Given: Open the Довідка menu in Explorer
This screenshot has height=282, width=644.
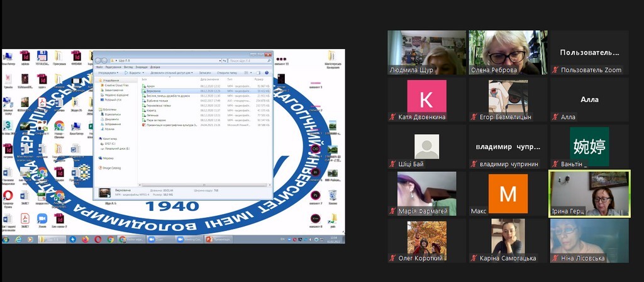Looking at the screenshot, I should click(155, 67).
